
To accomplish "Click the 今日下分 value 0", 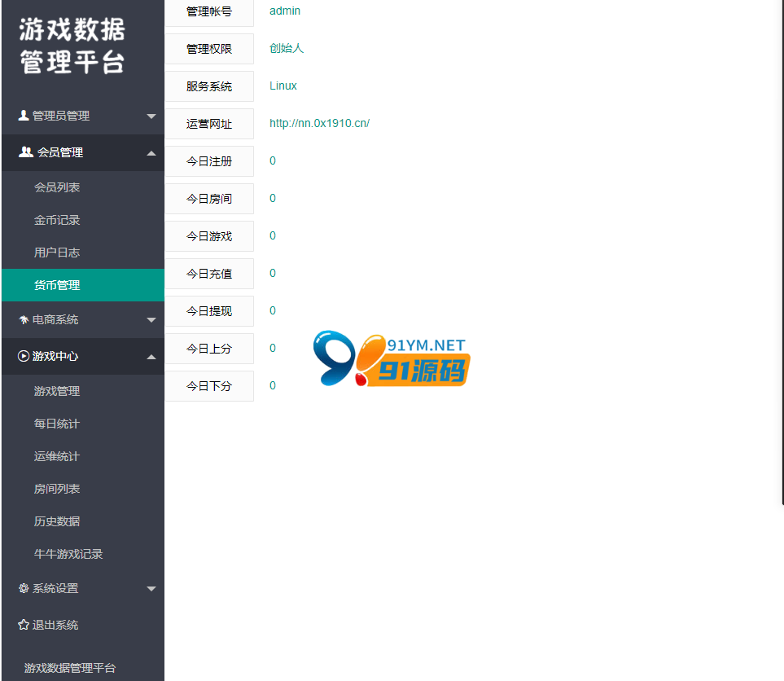I will (x=273, y=385).
